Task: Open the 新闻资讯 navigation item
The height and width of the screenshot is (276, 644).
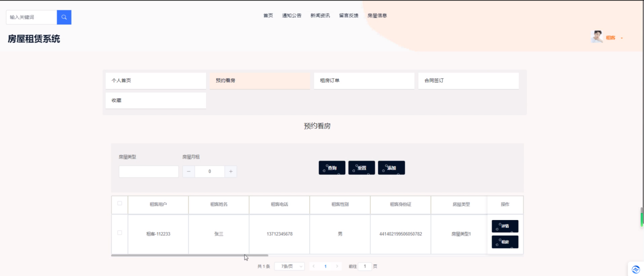Action: (320, 15)
